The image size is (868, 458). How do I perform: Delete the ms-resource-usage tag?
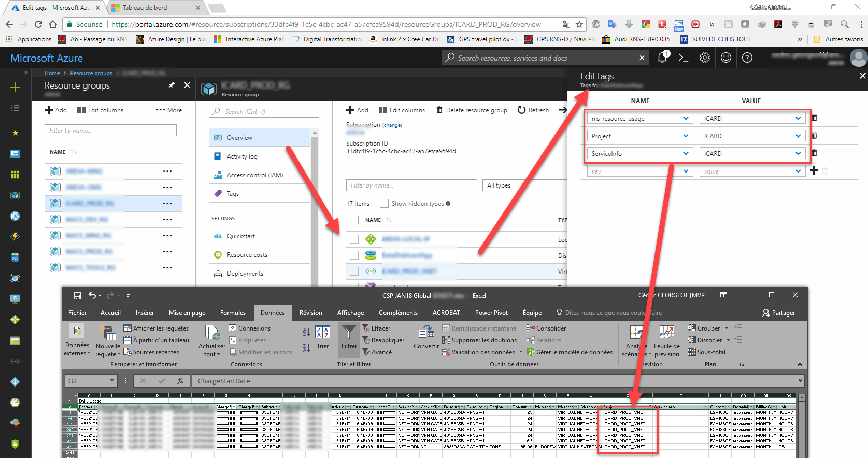[814, 118]
